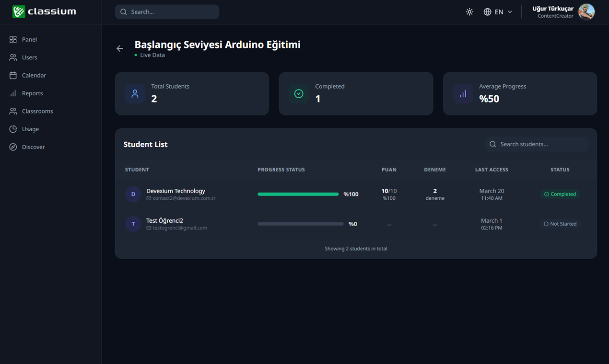Click the Devexium Technology progress bar
The height and width of the screenshot is (364, 609).
[298, 194]
